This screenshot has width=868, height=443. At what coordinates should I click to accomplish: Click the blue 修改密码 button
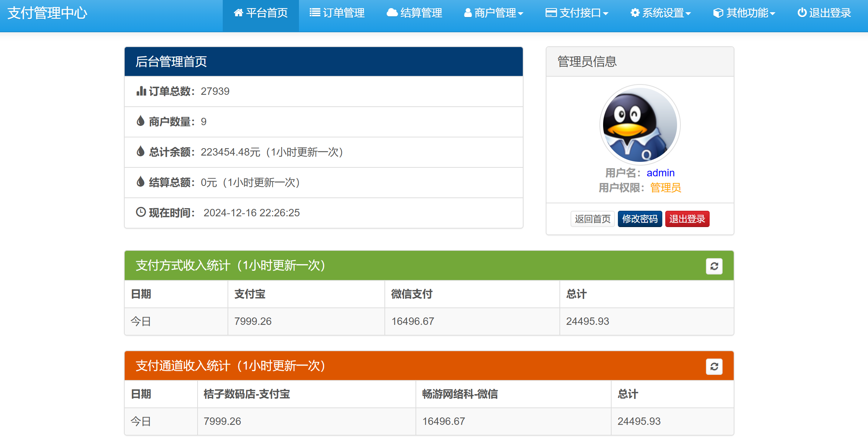pos(640,219)
